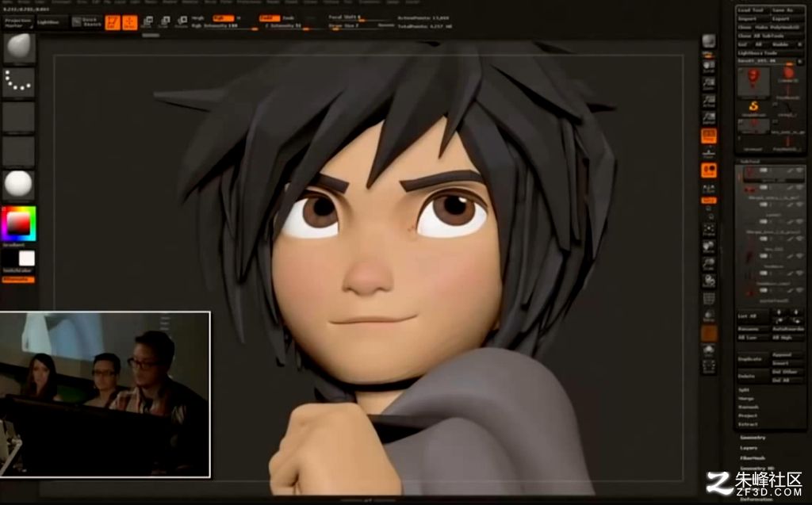Click the Frame icon on right shelf
812x505 pixels.
[x=708, y=230]
